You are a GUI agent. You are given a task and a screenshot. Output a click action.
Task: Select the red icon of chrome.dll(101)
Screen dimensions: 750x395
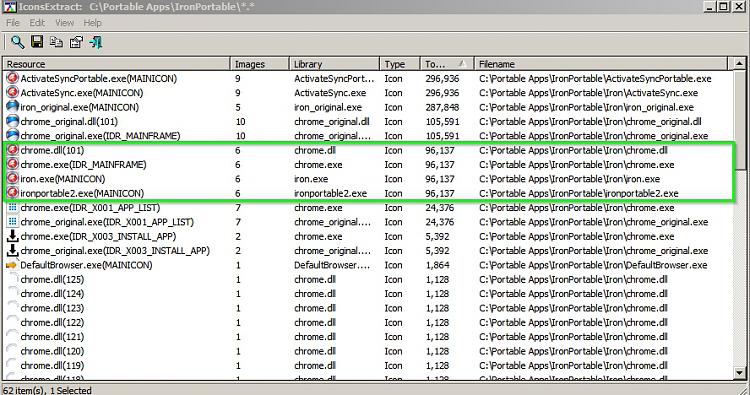12,150
